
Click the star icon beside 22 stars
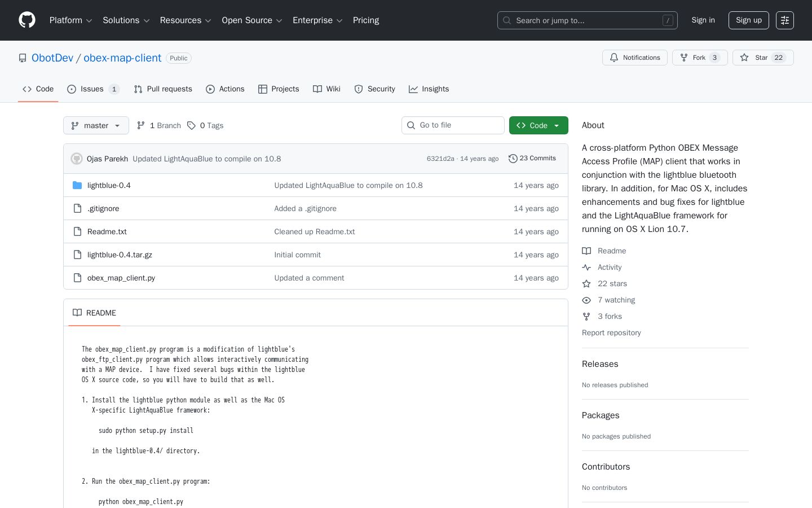coord(586,283)
